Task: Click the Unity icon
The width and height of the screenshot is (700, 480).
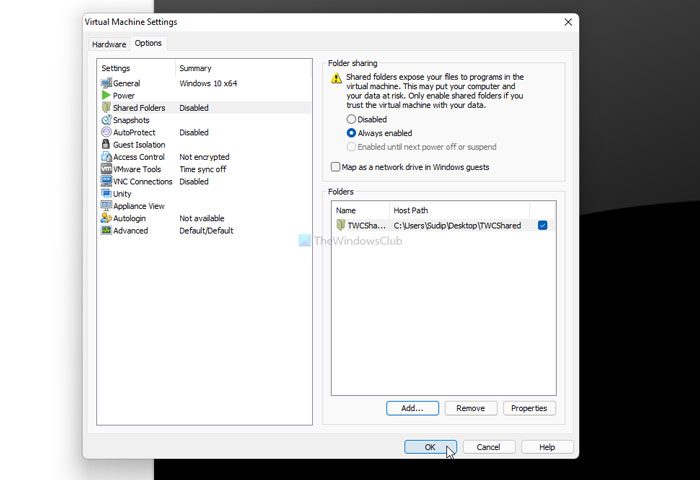Action: click(x=106, y=193)
